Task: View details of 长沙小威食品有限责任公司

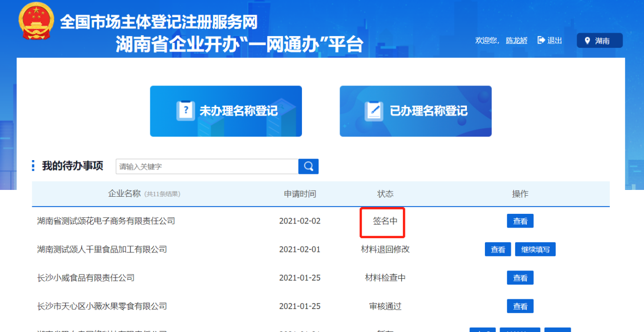Action: coord(520,278)
